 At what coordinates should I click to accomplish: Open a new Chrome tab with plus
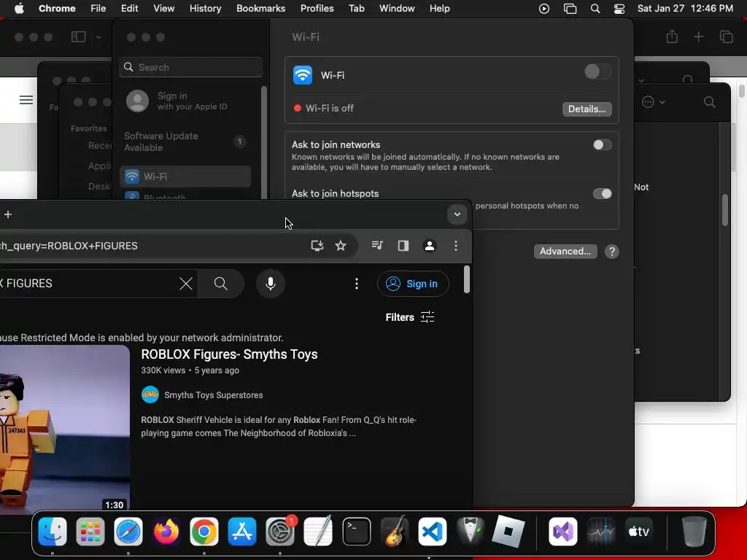(7, 214)
